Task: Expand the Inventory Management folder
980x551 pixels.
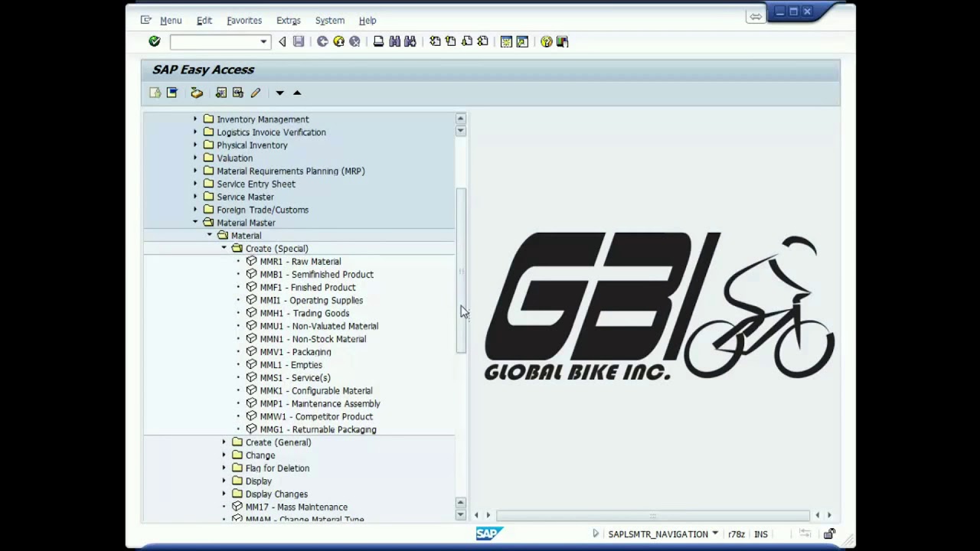Action: [195, 119]
